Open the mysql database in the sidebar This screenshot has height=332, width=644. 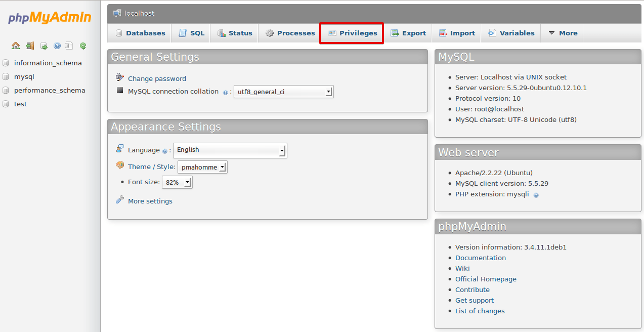pos(24,77)
